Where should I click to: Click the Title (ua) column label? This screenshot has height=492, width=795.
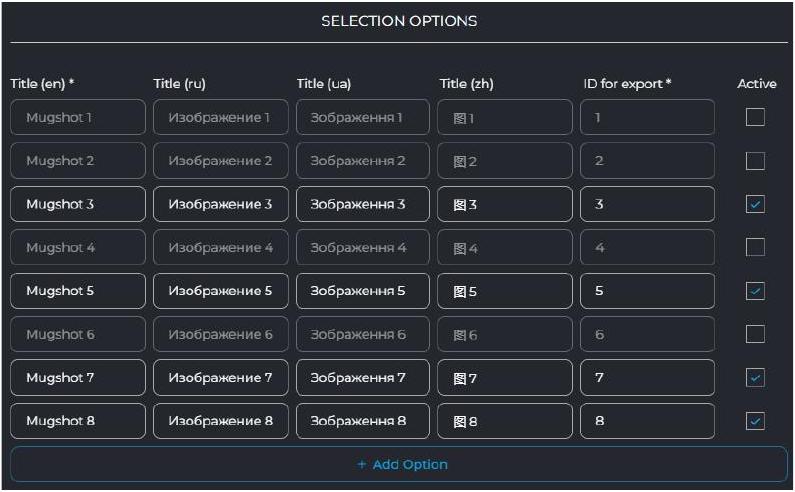click(x=324, y=84)
